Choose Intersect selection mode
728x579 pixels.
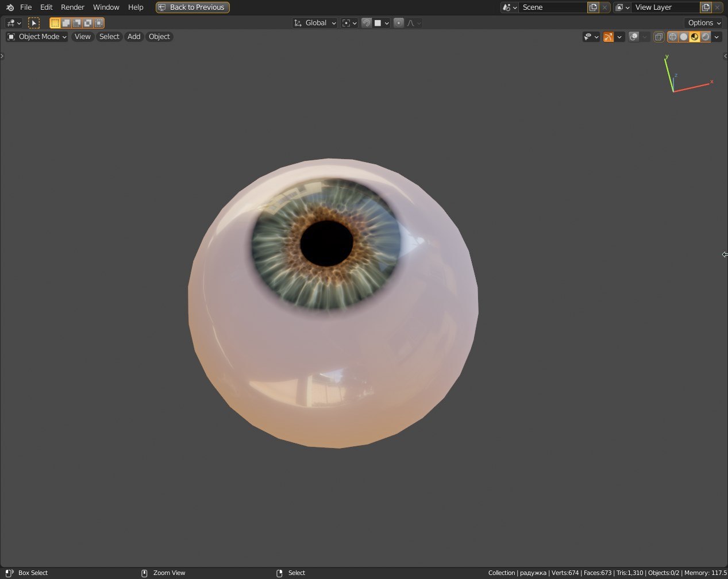[99, 23]
